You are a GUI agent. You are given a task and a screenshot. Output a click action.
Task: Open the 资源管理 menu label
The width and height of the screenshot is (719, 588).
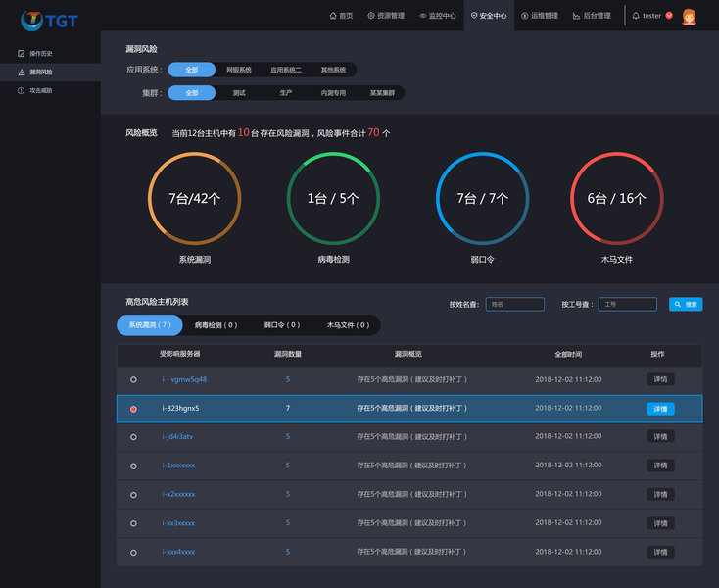[x=391, y=16]
